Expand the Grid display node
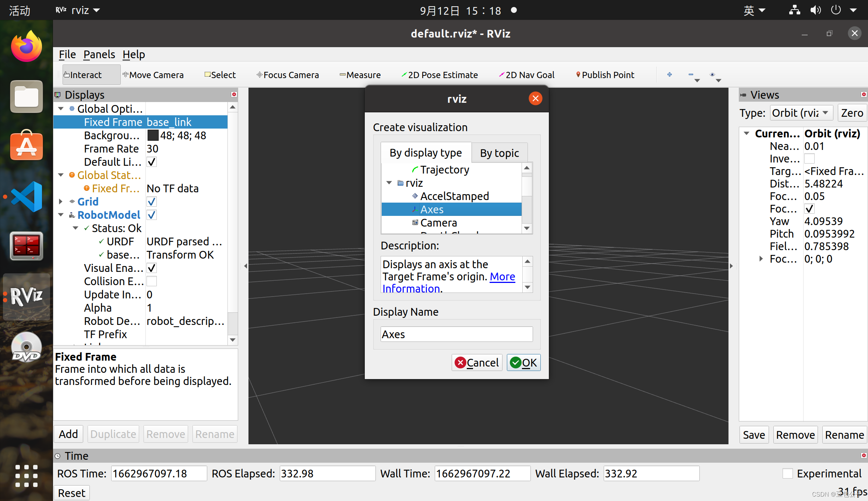Image resolution: width=868 pixels, height=501 pixels. tap(61, 202)
